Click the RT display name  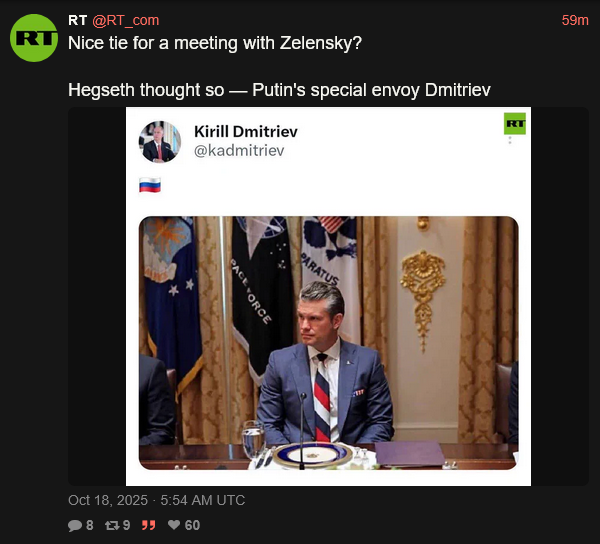pos(78,20)
